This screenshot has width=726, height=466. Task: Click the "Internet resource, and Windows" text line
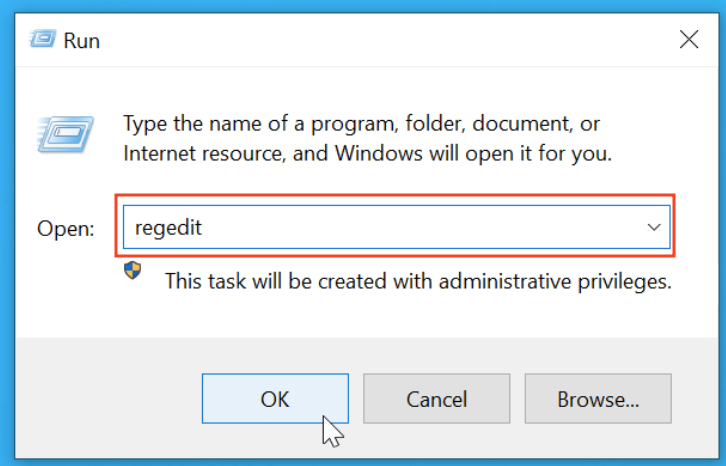tap(367, 154)
